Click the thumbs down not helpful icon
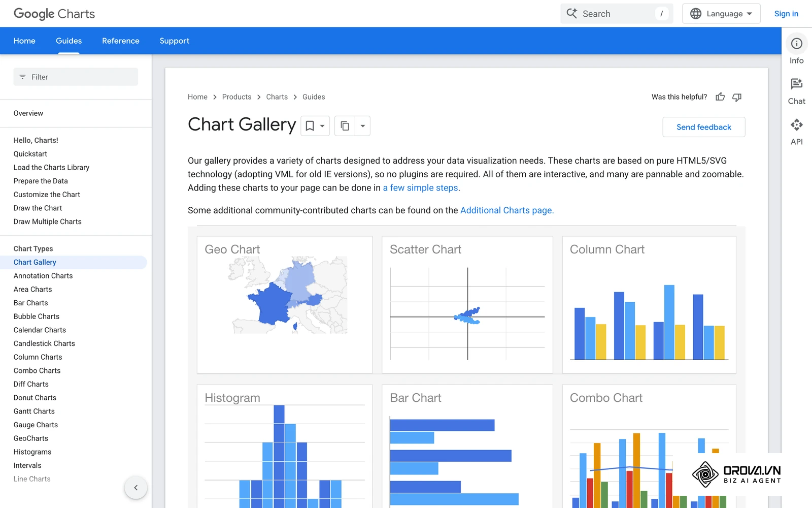The image size is (812, 508). [737, 97]
